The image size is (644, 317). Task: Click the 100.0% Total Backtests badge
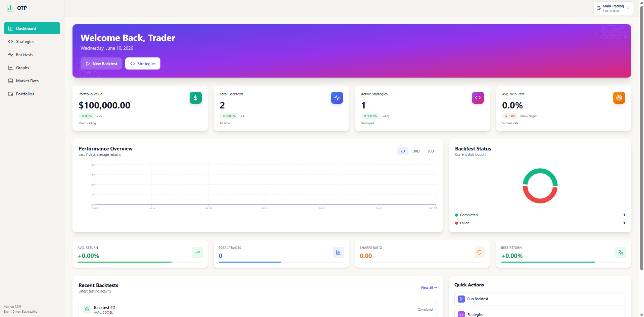click(229, 116)
